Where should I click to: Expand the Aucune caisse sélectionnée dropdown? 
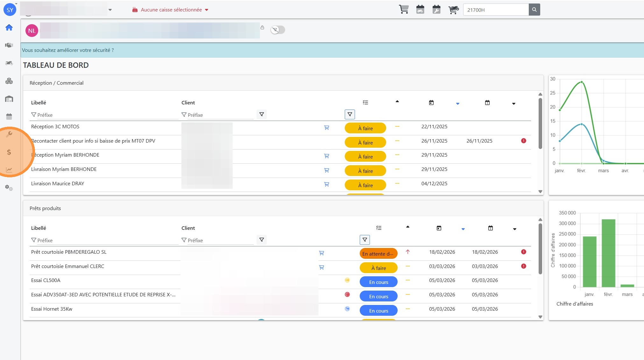pyautogui.click(x=171, y=10)
